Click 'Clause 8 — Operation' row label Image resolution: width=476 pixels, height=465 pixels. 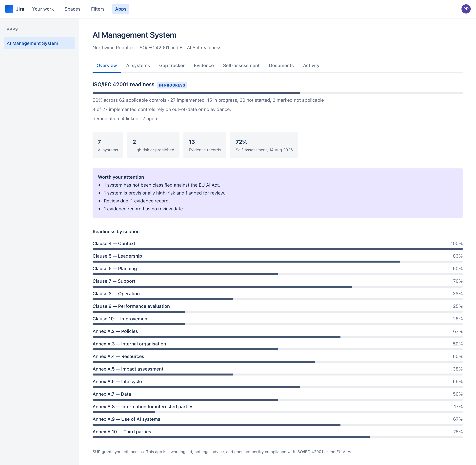(x=116, y=294)
